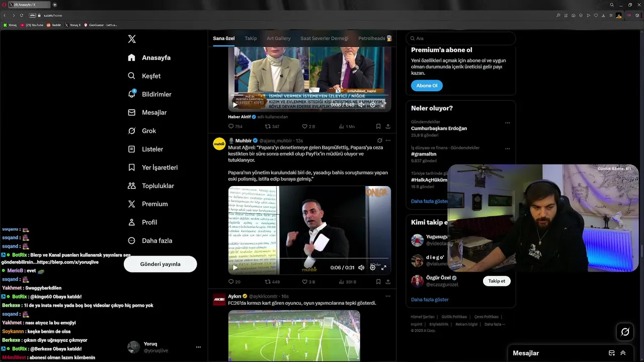Switch to the Takip tab
Image resolution: width=644 pixels, height=362 pixels.
pos(251,38)
